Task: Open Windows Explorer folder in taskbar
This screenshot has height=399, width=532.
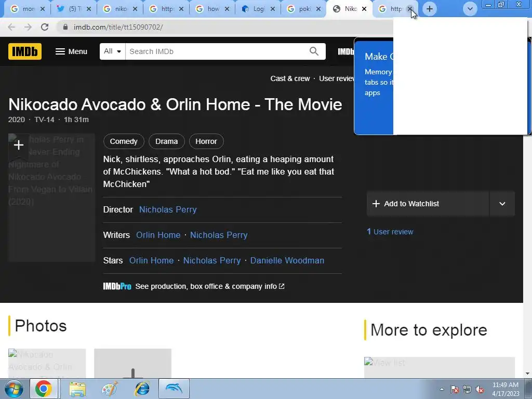Action: click(x=77, y=389)
